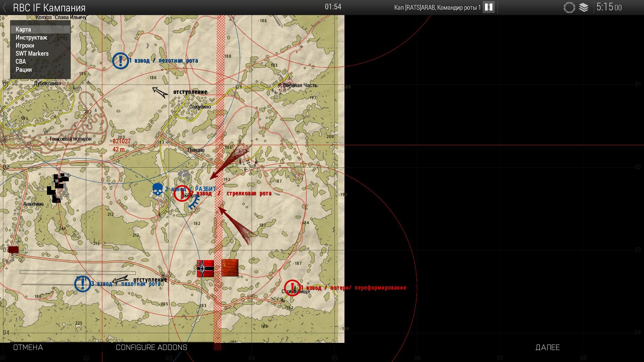Click the red exclamation marker at Стрельбище

(292, 288)
